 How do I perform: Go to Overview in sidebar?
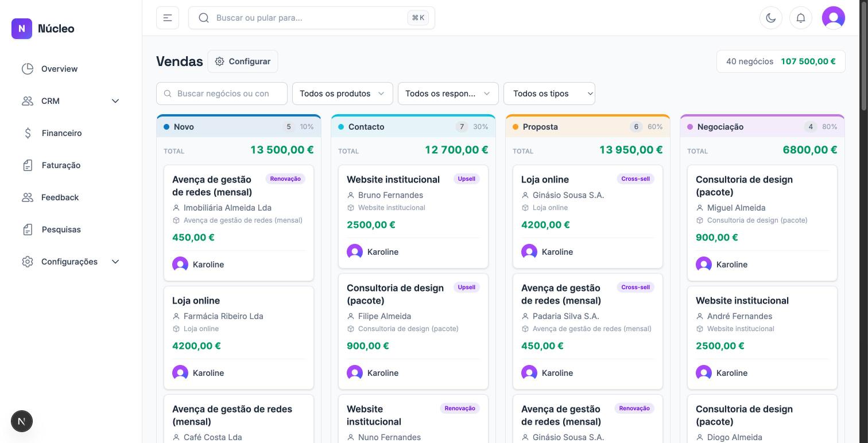coord(71,69)
